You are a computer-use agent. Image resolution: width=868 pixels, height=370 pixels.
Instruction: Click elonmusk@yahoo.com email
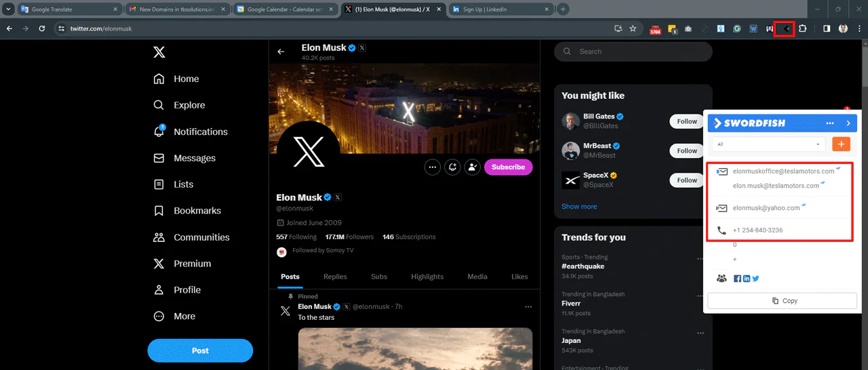(766, 208)
